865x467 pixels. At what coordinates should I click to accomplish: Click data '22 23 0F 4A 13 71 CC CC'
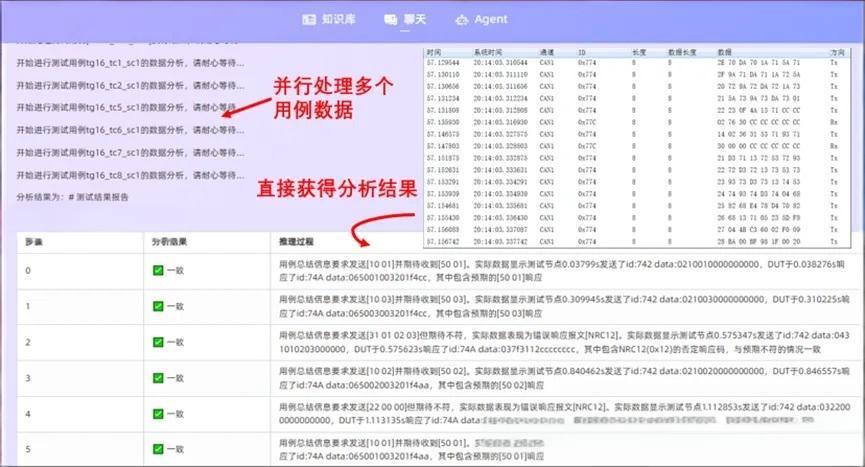coord(759,110)
